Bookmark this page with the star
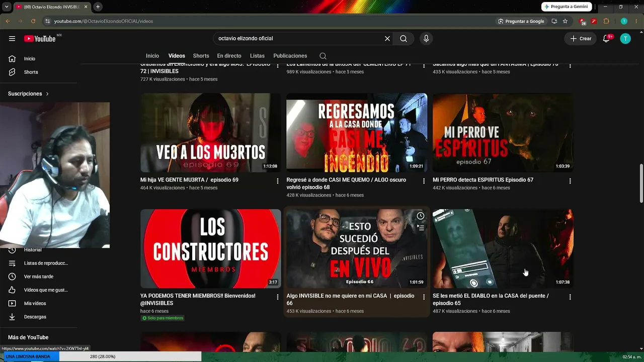This screenshot has width=644, height=362. [565, 21]
